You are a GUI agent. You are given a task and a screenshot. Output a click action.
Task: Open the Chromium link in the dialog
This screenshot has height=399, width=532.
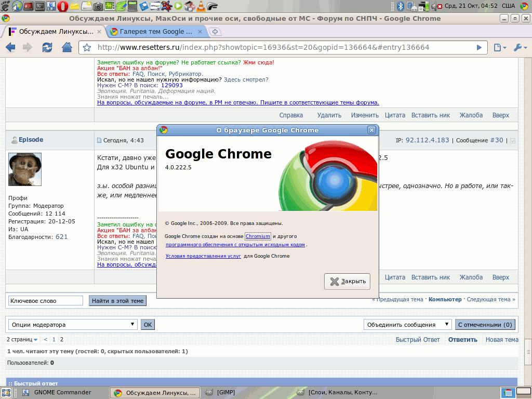point(258,236)
